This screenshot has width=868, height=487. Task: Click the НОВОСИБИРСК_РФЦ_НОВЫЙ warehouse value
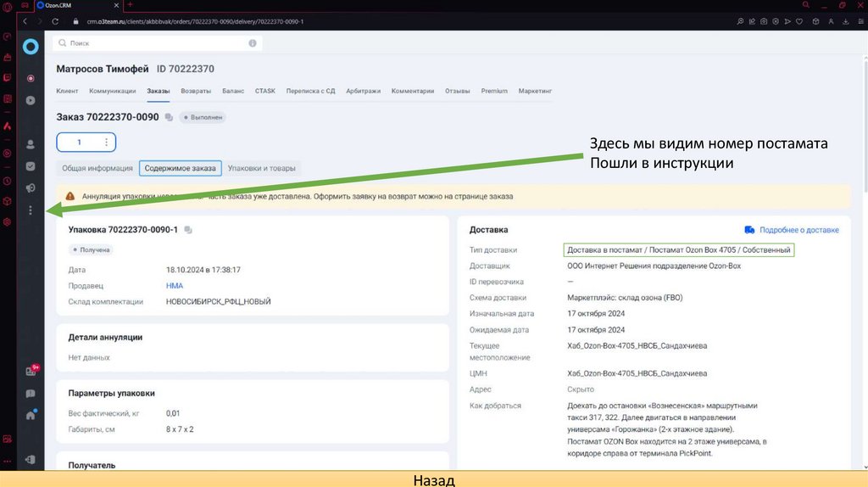coord(218,302)
